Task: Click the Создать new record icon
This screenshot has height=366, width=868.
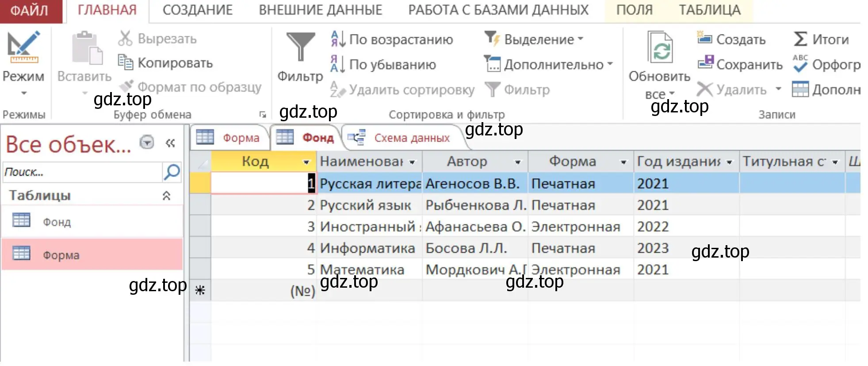Action: pyautogui.click(x=704, y=38)
